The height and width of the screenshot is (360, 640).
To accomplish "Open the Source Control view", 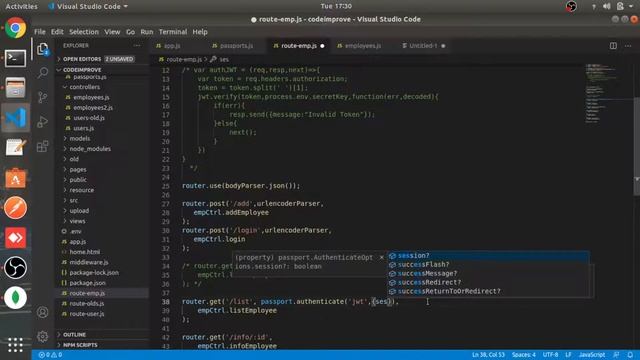I will (42, 97).
